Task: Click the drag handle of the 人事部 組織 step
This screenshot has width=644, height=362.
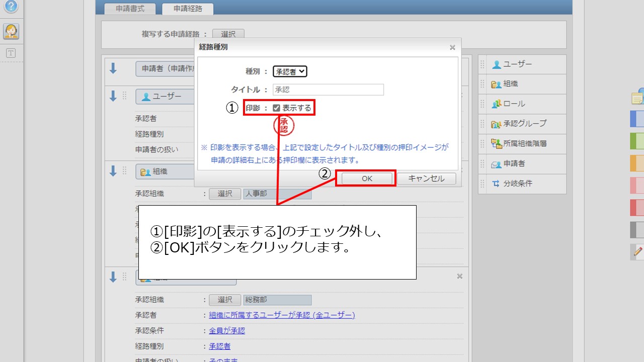Action: click(x=125, y=171)
